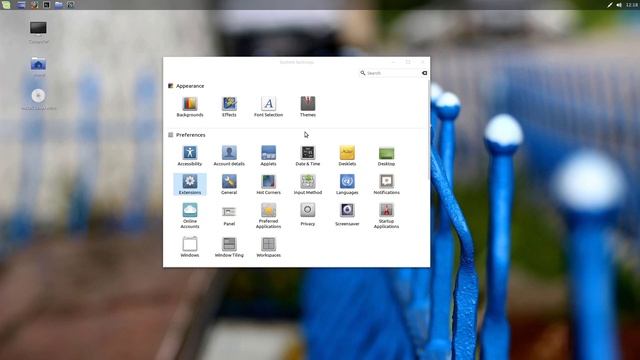Image resolution: width=640 pixels, height=360 pixels.
Task: Open Hot Corners preferences
Action: tap(268, 184)
